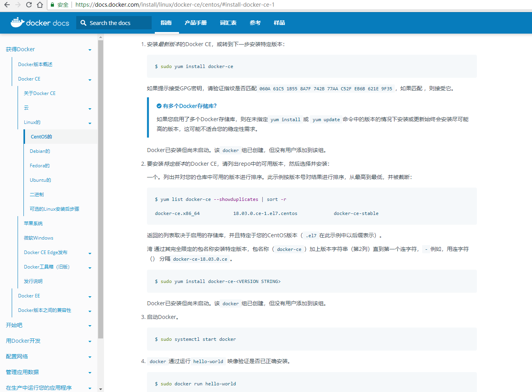Open the Debian的 sidebar link
This screenshot has width=532, height=392.
pos(40,151)
